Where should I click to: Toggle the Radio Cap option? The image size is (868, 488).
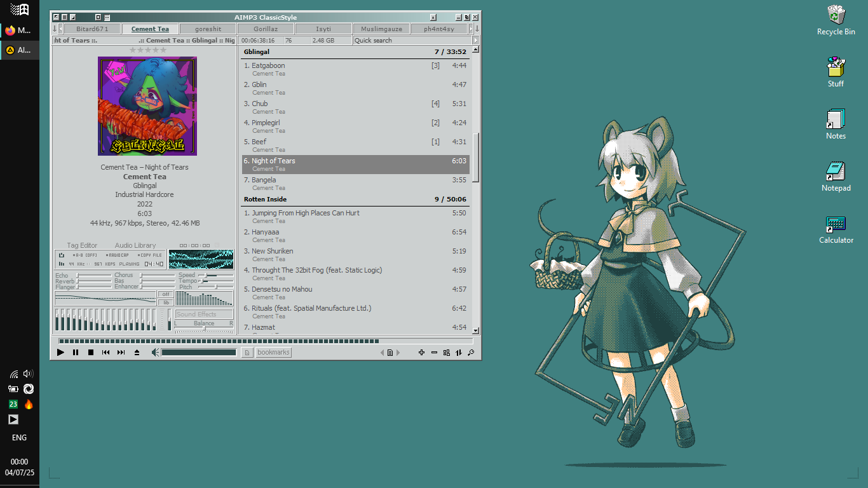pyautogui.click(x=118, y=255)
